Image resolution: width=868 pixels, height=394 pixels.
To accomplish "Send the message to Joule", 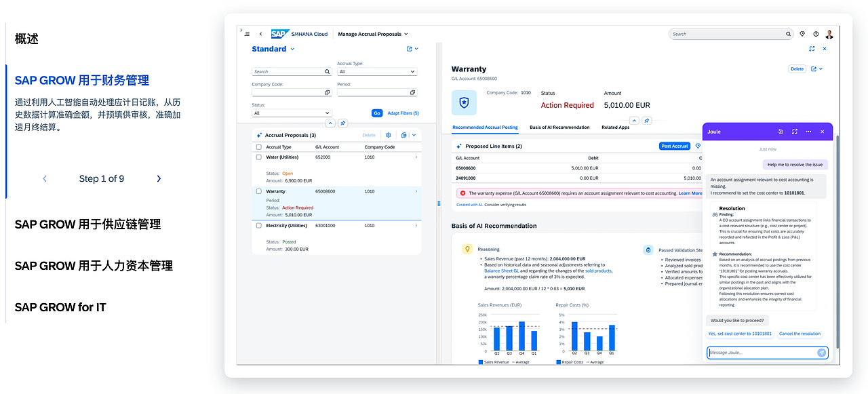I will (822, 353).
